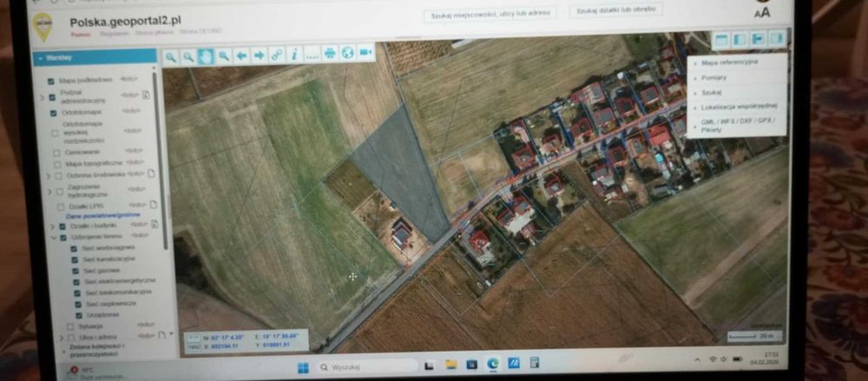Expand Zagrożenia hydrologiczne tree node
Image resolution: width=868 pixels, height=381 pixels.
[49, 192]
